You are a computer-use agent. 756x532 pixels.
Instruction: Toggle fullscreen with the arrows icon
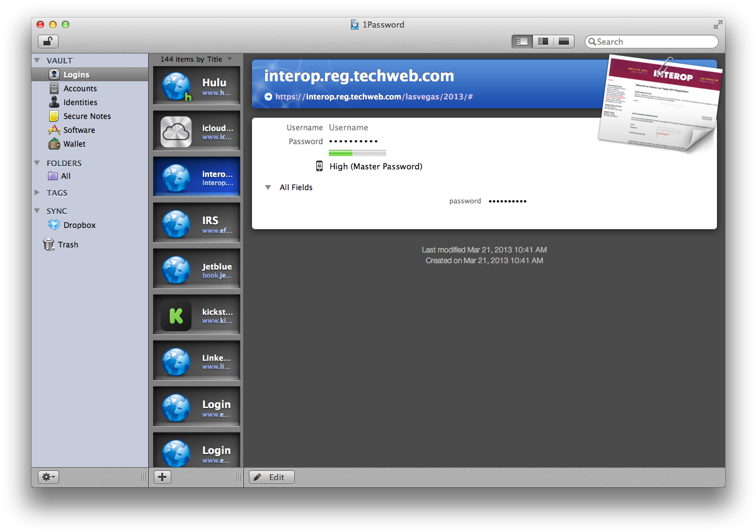point(718,25)
